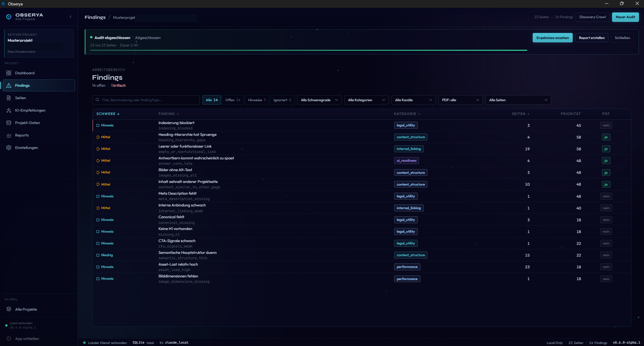Image resolution: width=644 pixels, height=346 pixels.
Task: Click the Projekt-Daten database icon
Action: [x=9, y=123]
